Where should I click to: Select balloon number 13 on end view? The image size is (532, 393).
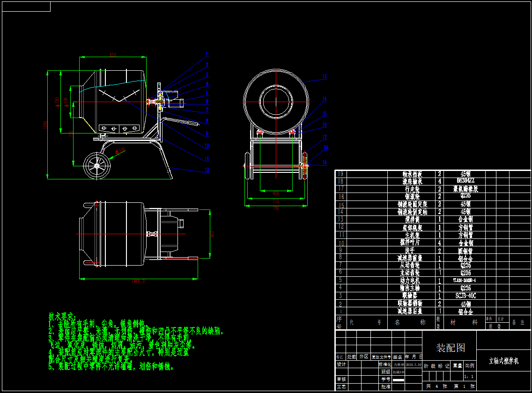(325, 77)
